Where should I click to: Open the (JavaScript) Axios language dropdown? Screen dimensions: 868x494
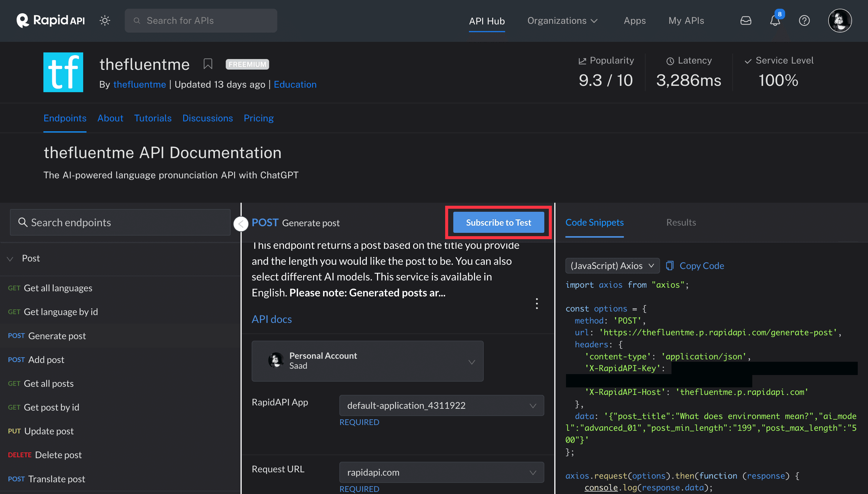[612, 266]
